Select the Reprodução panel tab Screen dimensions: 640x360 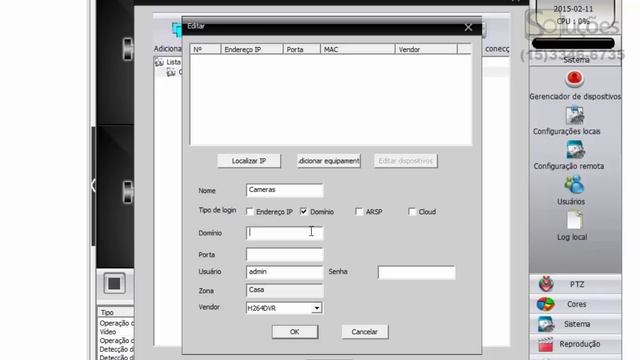coord(576,344)
